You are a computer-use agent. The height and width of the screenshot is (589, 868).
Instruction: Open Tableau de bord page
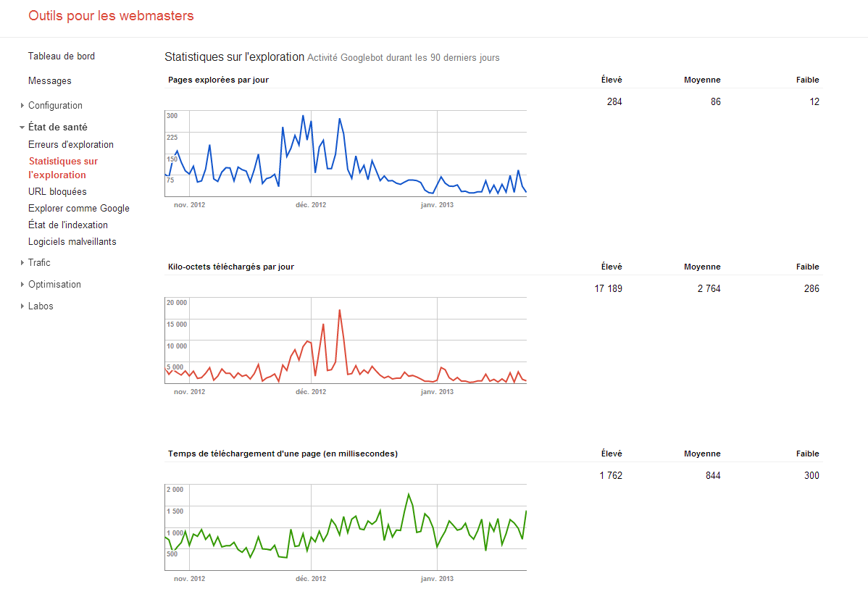coord(62,57)
